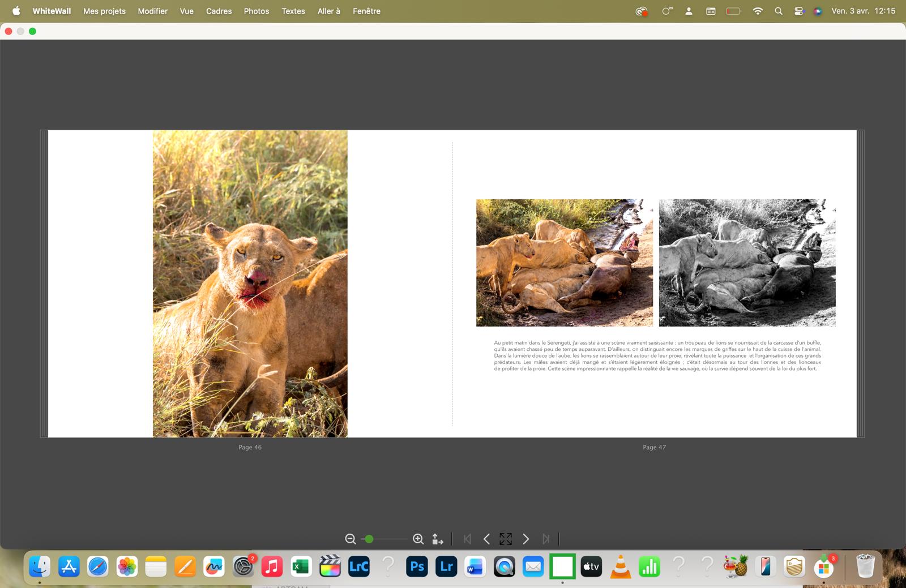Image resolution: width=906 pixels, height=588 pixels.
Task: Go to the next page spread
Action: pyautogui.click(x=525, y=539)
